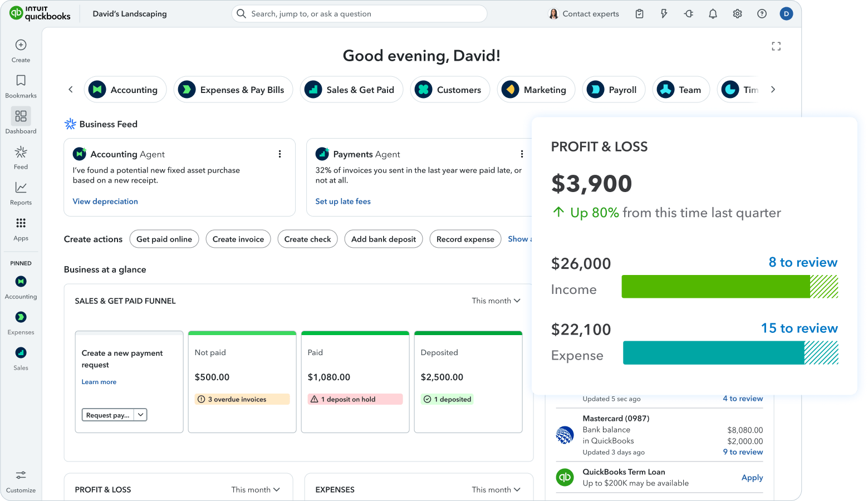The width and height of the screenshot is (868, 501).
Task: Toggle full screen view of dashboard
Action: tap(776, 46)
